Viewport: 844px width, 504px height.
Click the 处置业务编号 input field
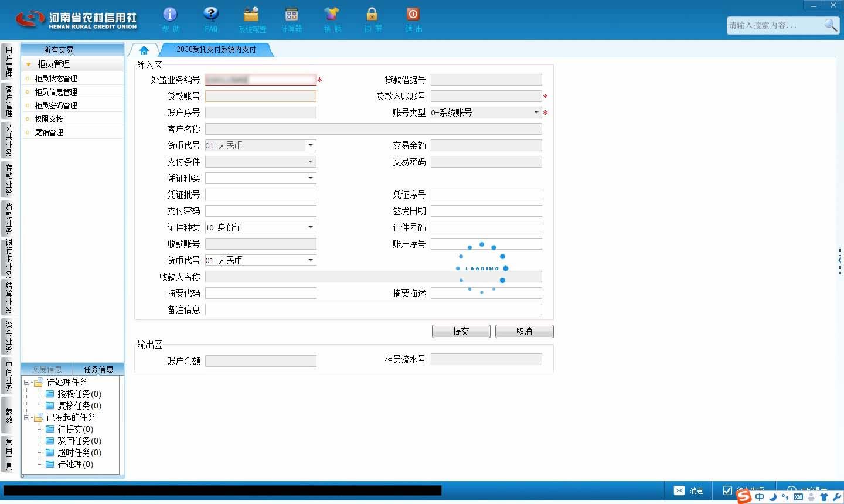pyautogui.click(x=261, y=80)
